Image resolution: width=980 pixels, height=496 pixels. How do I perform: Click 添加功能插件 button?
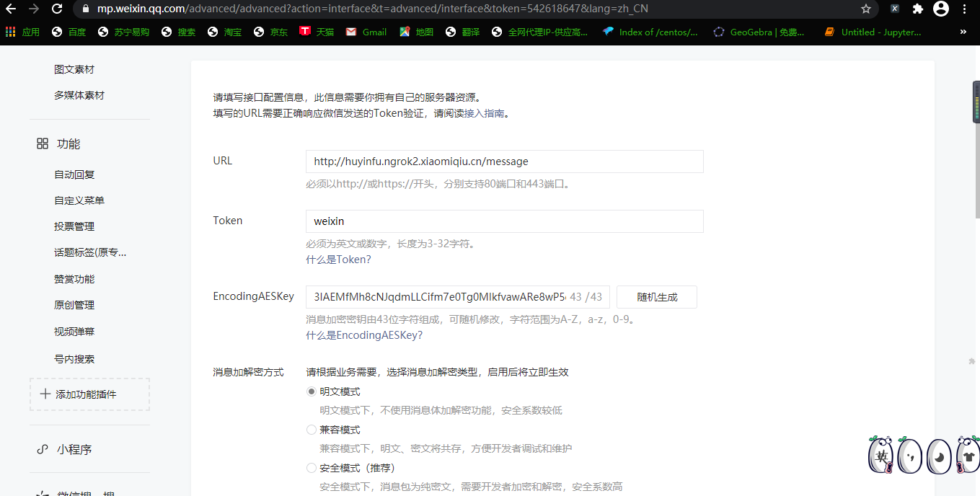pos(90,394)
